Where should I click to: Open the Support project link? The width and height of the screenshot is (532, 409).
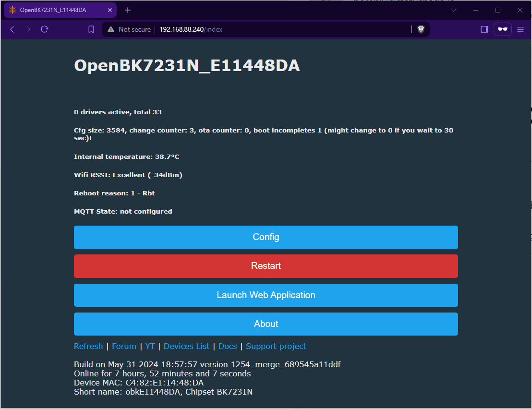click(x=276, y=346)
